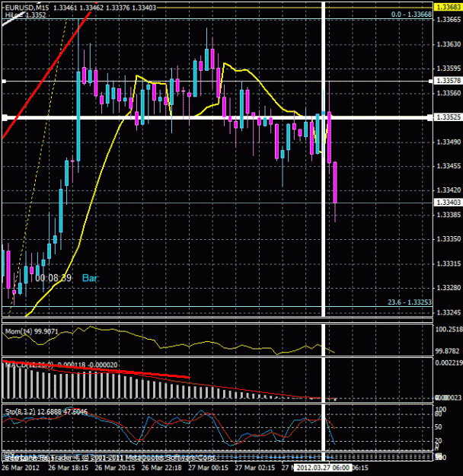Click the 26 Mar 2012 time label
463x476 pixels.
(x=21, y=468)
